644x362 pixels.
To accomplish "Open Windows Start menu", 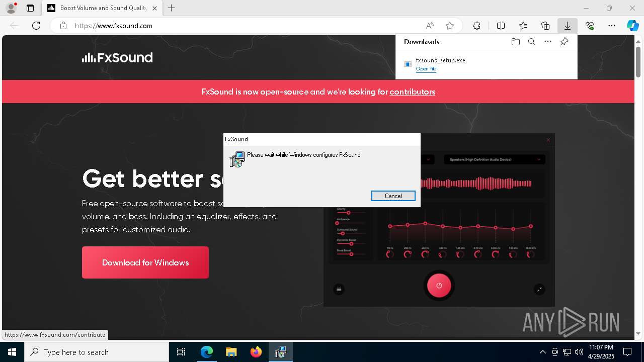I will tap(12, 352).
